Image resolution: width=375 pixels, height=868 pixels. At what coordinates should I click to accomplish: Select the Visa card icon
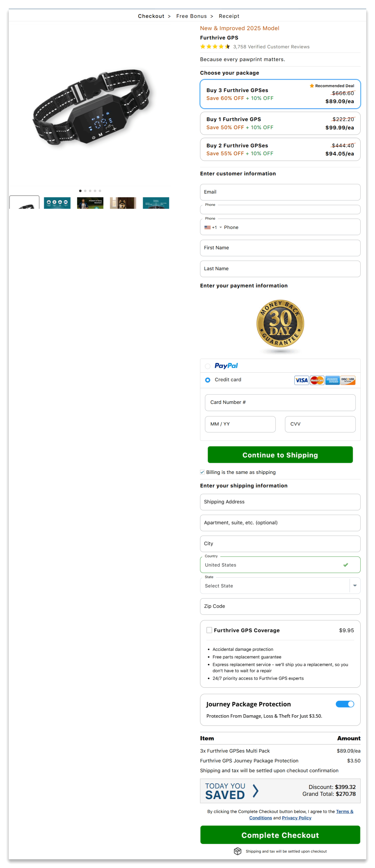[301, 380]
